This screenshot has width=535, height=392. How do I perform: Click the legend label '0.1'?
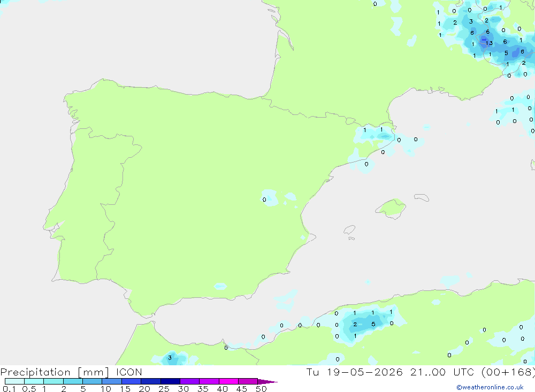(9, 389)
